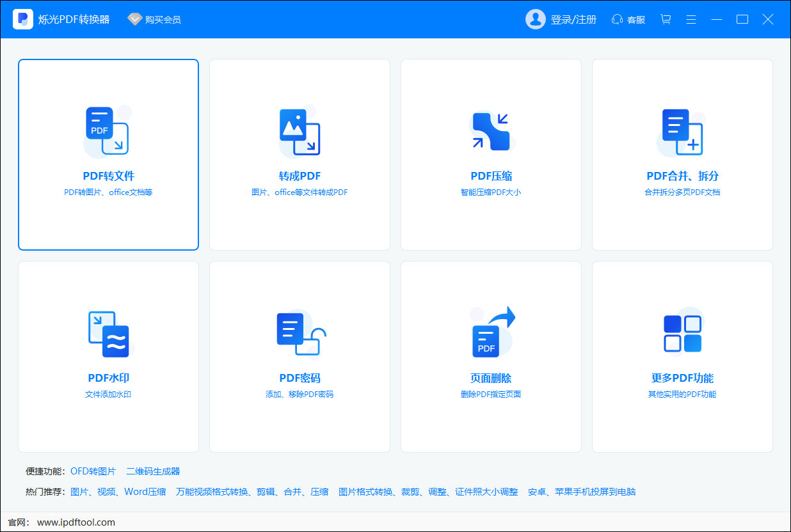Open 安卓、苹果手机投屏到电脑 link
The width and height of the screenshot is (791, 532).
coord(582,492)
